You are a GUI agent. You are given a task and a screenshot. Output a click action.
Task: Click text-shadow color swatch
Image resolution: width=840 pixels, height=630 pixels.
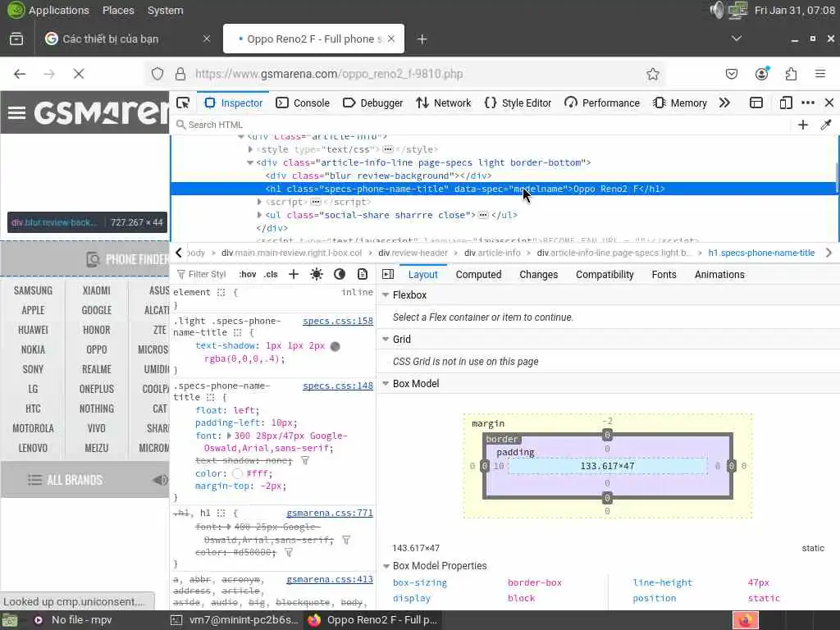point(336,346)
